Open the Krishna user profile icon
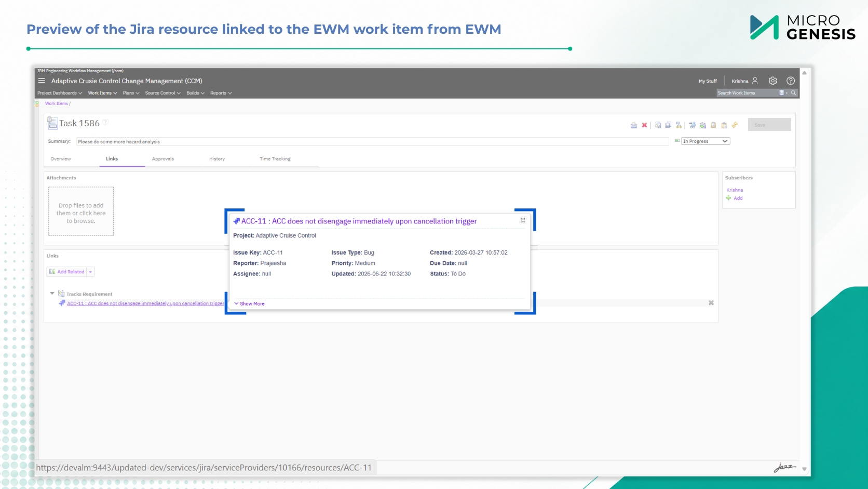 coord(755,81)
